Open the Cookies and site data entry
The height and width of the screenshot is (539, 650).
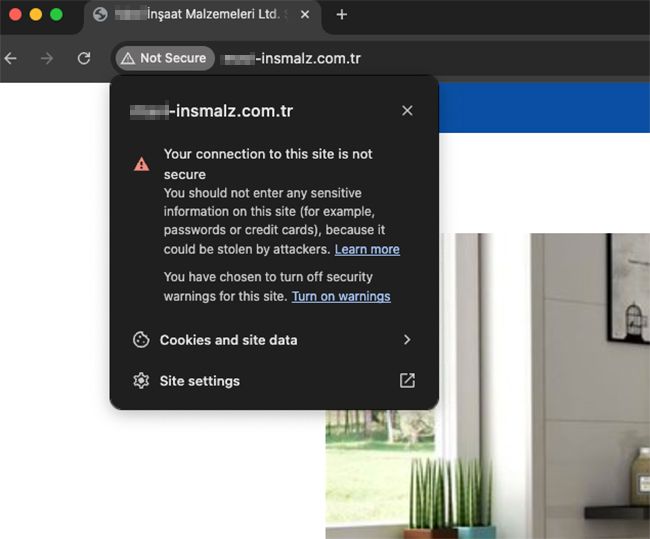228,340
